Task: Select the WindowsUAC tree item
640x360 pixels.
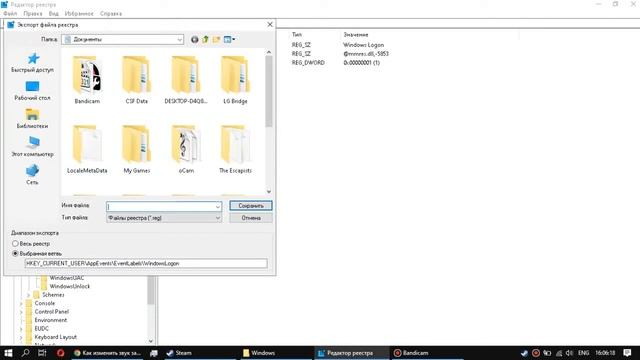Action: pos(67,278)
